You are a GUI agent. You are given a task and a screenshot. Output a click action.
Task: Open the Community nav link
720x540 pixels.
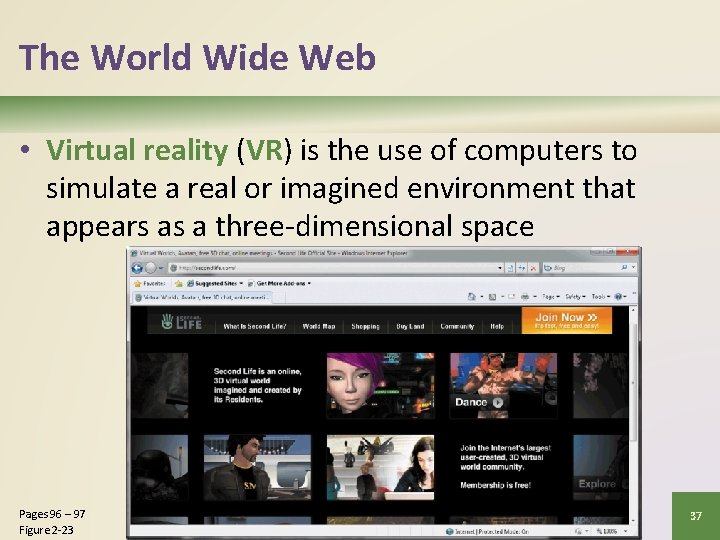457,326
